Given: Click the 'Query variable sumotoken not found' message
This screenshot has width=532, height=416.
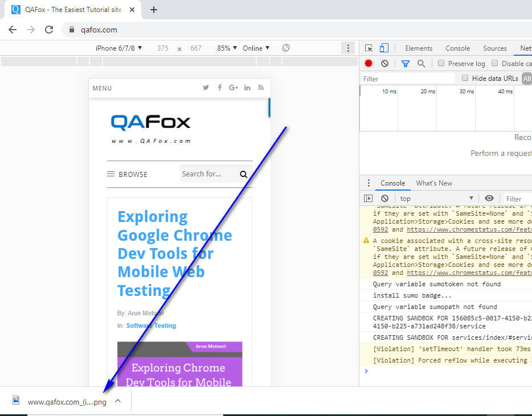Looking at the screenshot, I should tap(437, 284).
